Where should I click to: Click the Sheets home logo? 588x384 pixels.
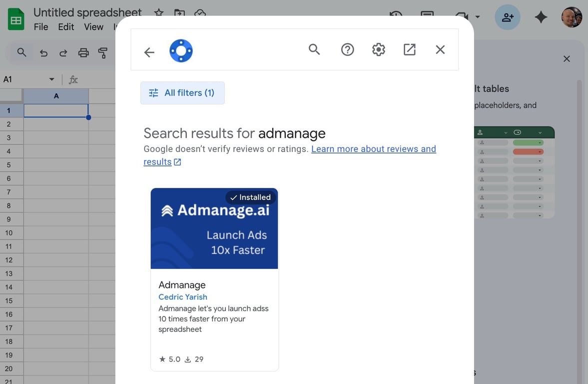pos(16,19)
